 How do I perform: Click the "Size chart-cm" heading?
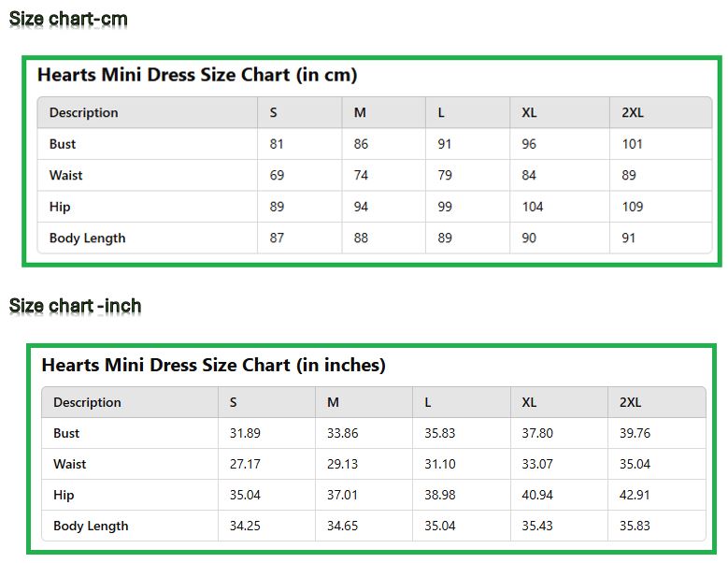(x=68, y=19)
